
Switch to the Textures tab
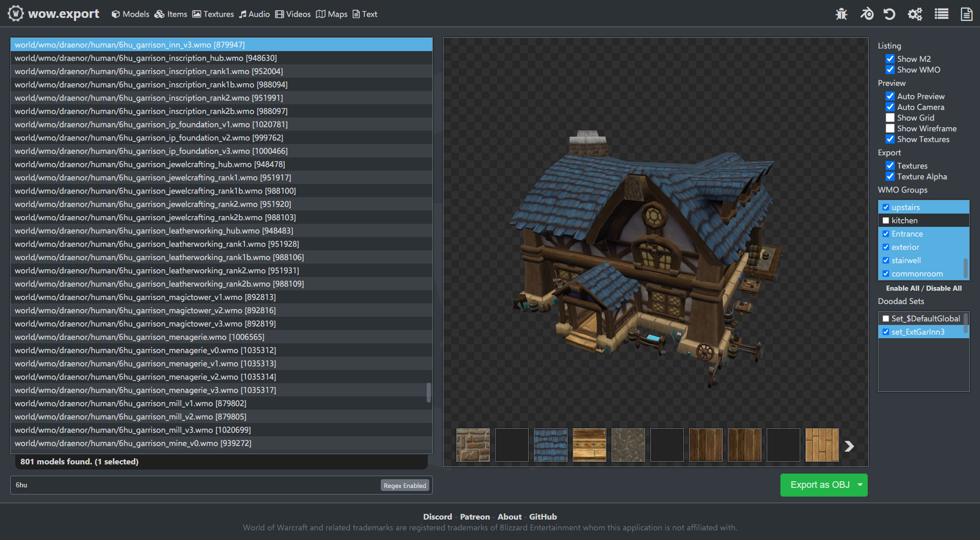tap(213, 14)
